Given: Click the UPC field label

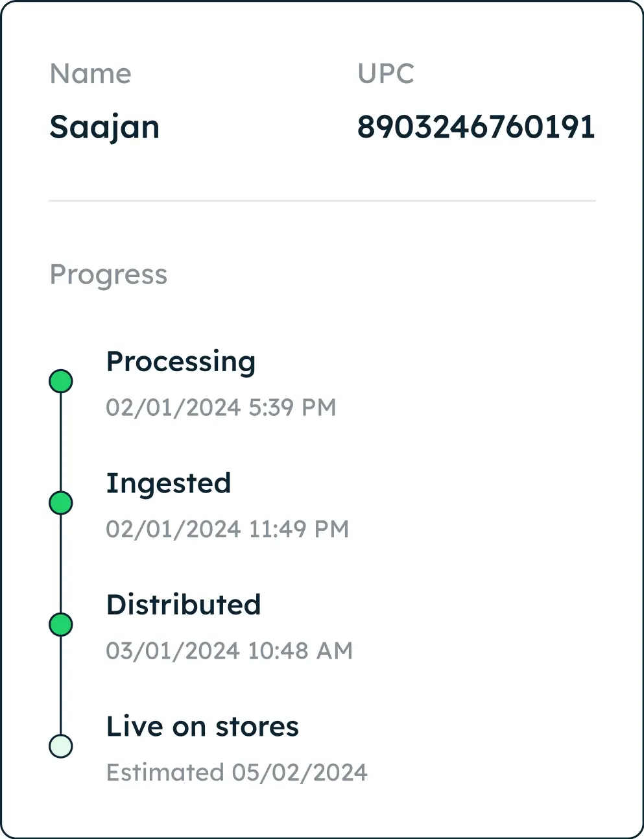Looking at the screenshot, I should (386, 74).
